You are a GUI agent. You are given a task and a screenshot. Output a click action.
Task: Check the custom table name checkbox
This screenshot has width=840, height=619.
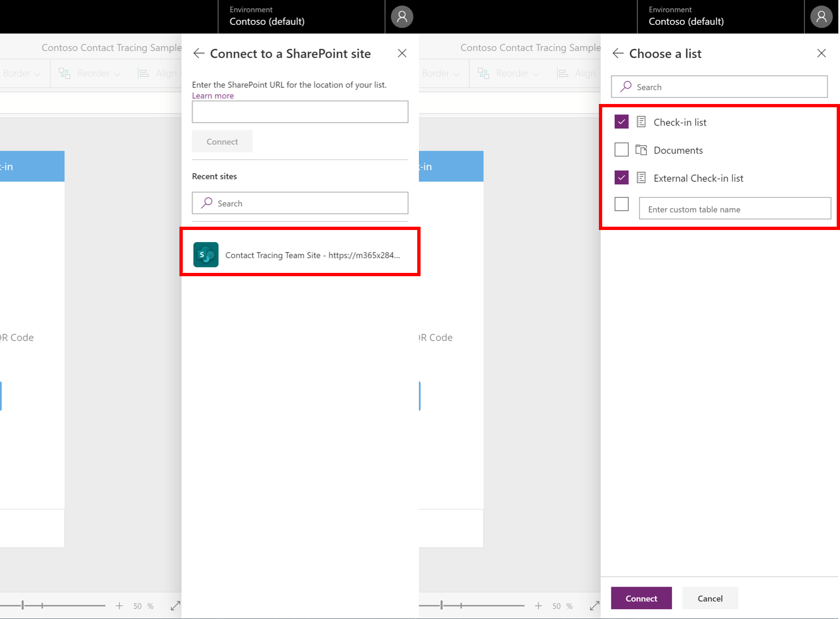(621, 204)
